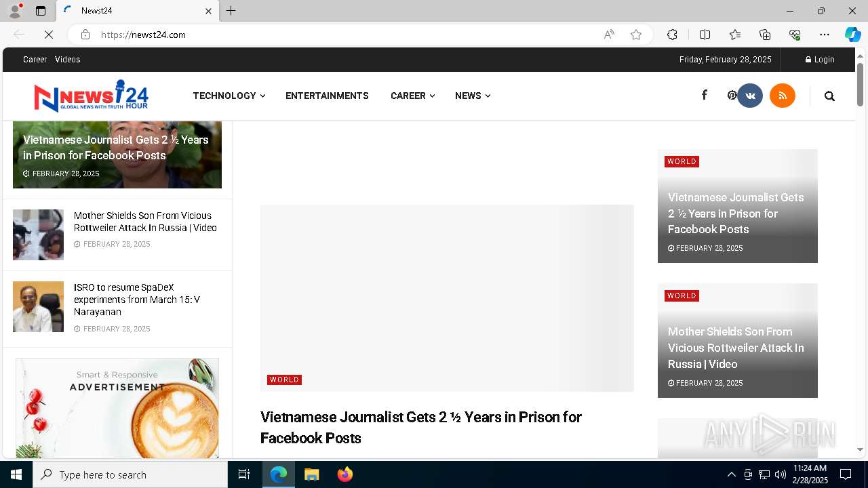
Task: Launch Copilot sidebar icon
Action: [852, 35]
